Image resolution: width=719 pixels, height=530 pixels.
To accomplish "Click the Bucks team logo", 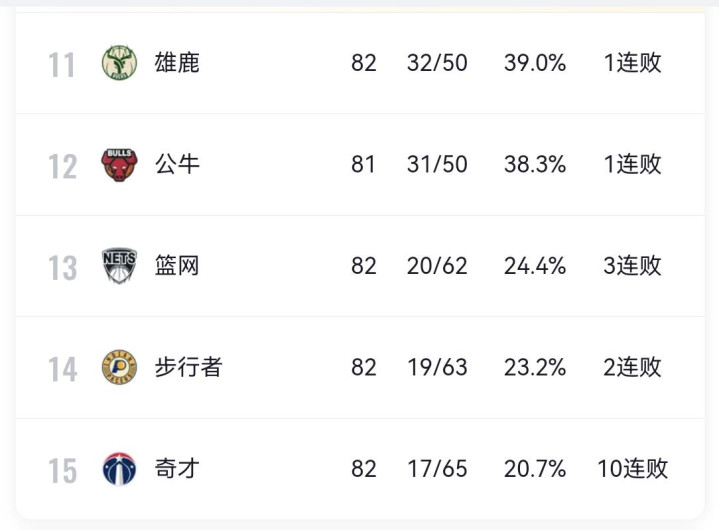I will (120, 63).
